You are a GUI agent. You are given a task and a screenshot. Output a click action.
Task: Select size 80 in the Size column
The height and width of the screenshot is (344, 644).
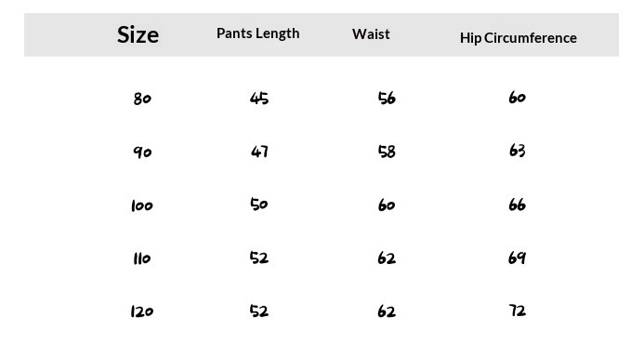142,99
